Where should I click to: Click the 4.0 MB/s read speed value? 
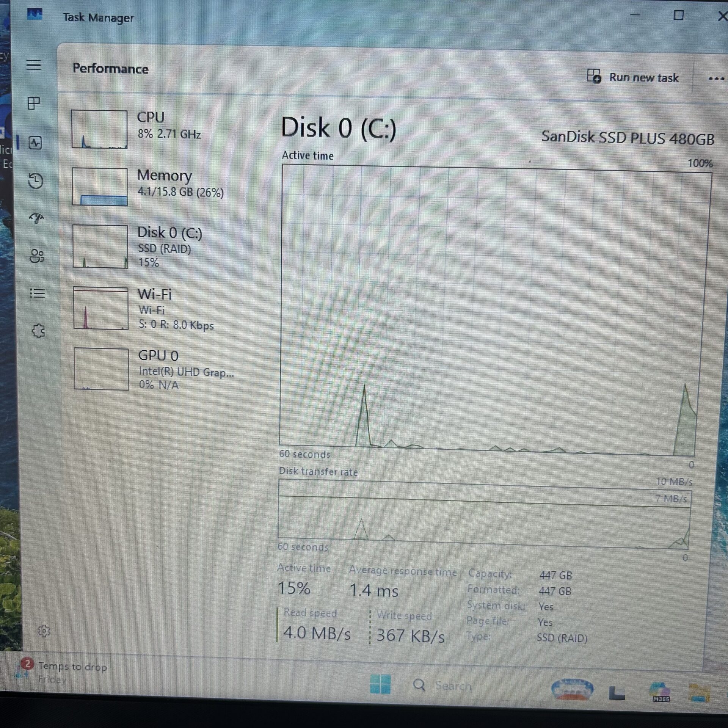(x=317, y=633)
